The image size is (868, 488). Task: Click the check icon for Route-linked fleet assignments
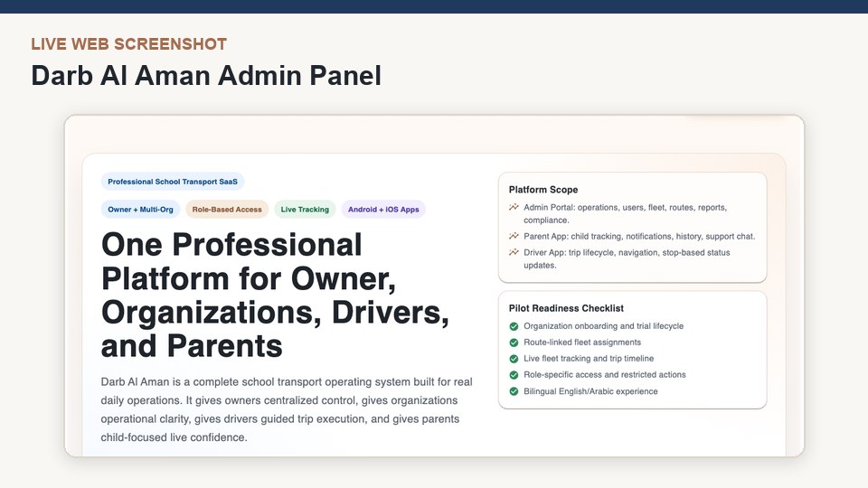point(514,343)
